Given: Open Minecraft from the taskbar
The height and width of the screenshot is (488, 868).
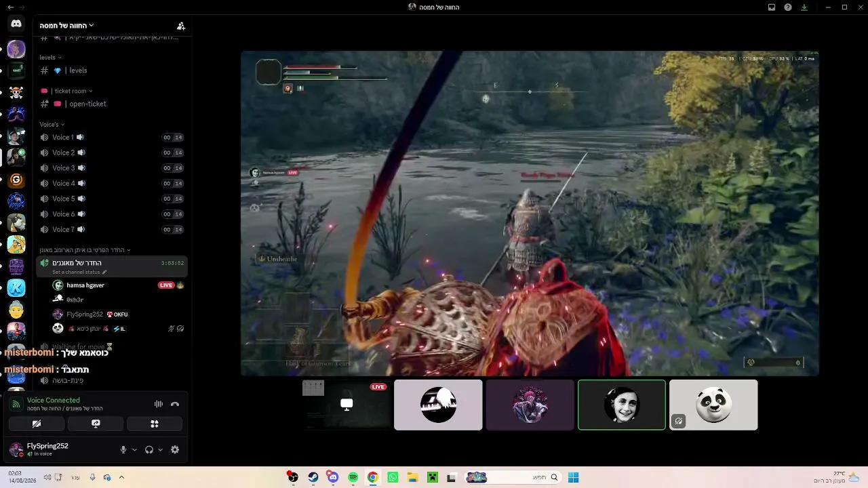Looking at the screenshot, I should (432, 477).
